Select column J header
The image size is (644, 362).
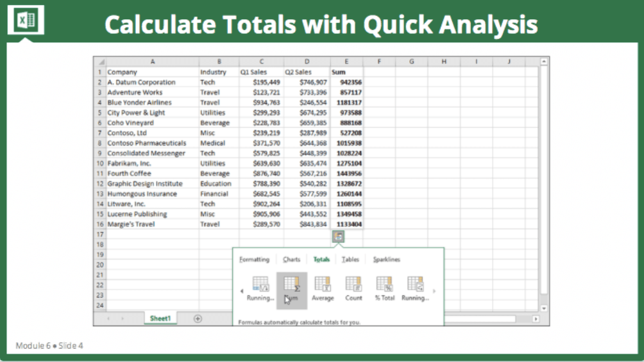509,62
